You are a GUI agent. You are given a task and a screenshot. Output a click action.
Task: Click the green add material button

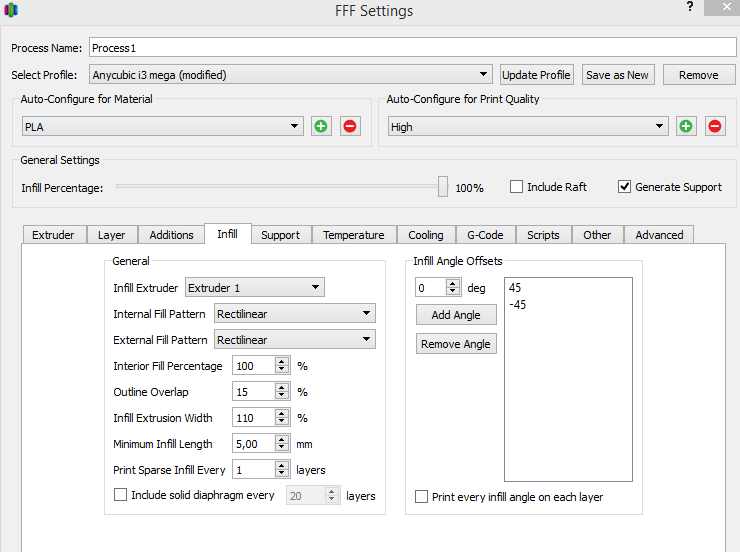click(x=320, y=126)
